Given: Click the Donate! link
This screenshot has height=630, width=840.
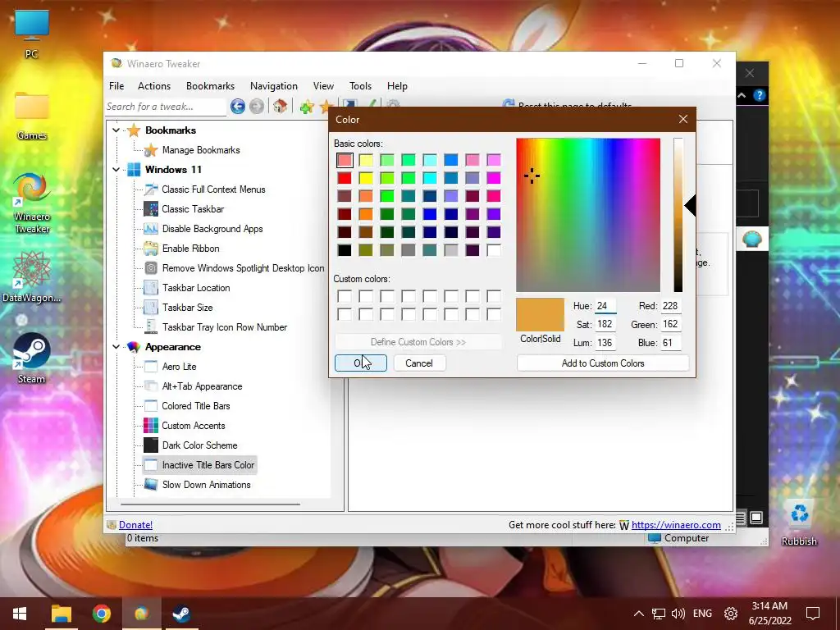Looking at the screenshot, I should (x=135, y=525).
